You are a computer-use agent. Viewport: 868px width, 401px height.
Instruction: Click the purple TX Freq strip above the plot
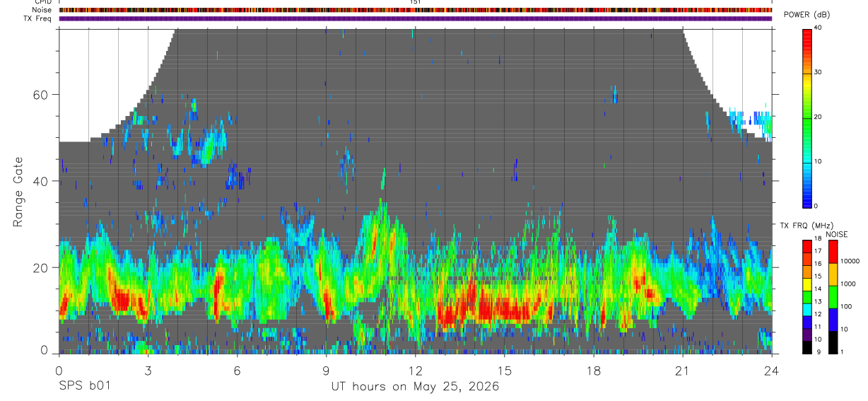(416, 18)
